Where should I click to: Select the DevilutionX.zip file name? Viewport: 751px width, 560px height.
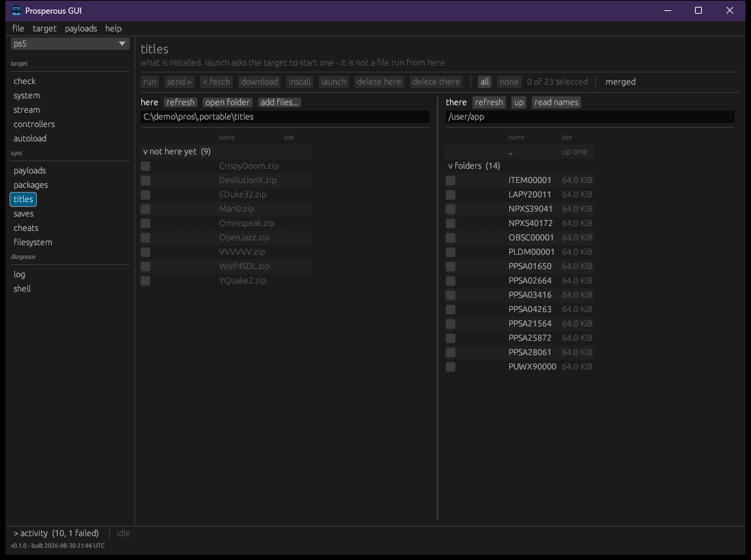pos(248,180)
